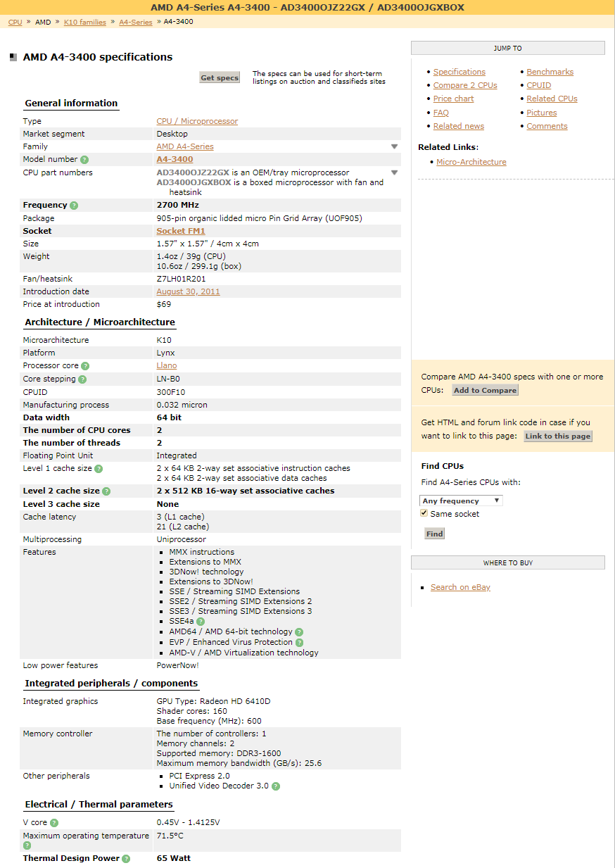Jump to Pictures
Viewport: 615px width, 868px height.
542,113
